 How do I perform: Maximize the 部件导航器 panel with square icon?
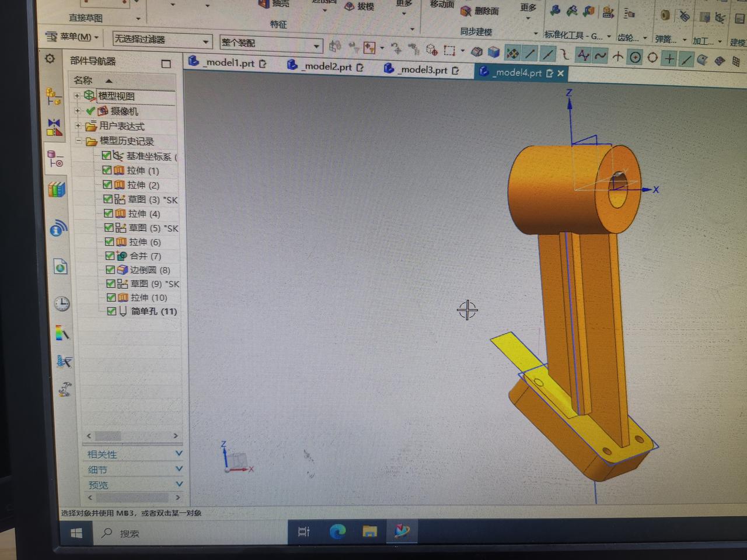click(x=166, y=64)
